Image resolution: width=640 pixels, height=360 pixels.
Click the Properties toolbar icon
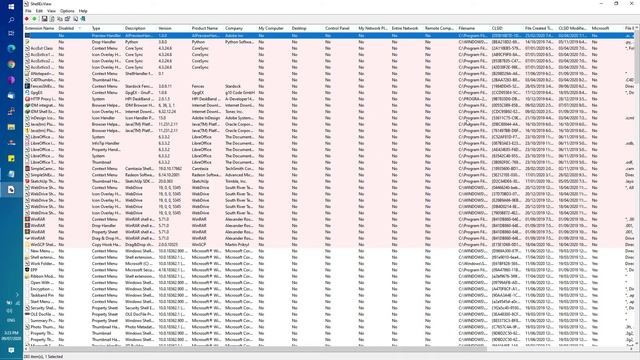(68, 19)
